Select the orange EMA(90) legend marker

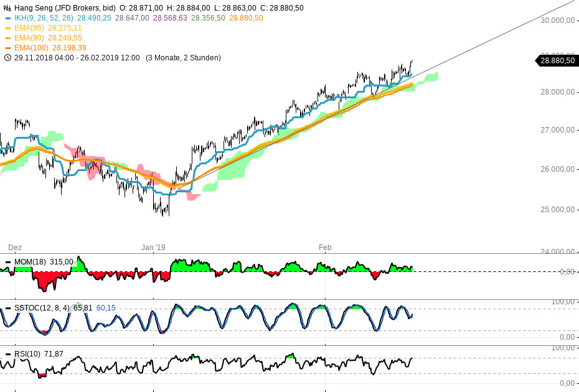tap(9, 37)
